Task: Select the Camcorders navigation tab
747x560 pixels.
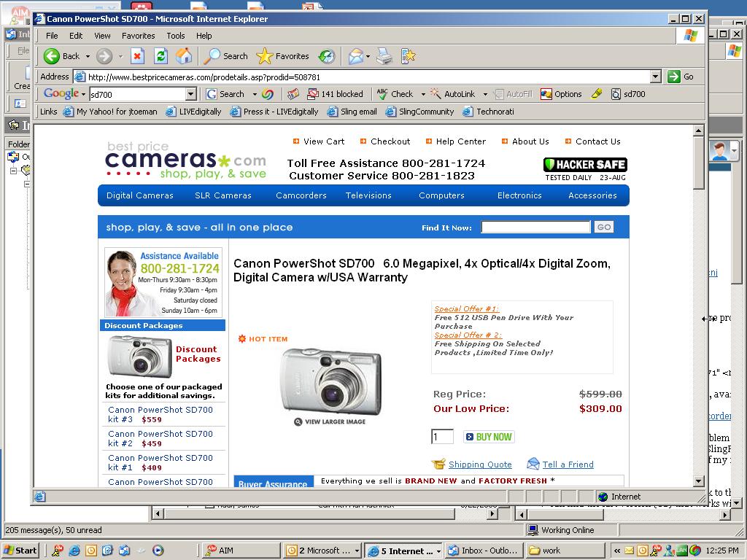Action: pyautogui.click(x=301, y=195)
